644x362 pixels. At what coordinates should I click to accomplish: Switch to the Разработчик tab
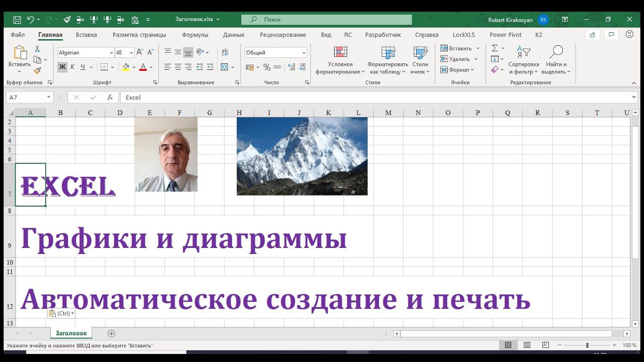tap(383, 35)
